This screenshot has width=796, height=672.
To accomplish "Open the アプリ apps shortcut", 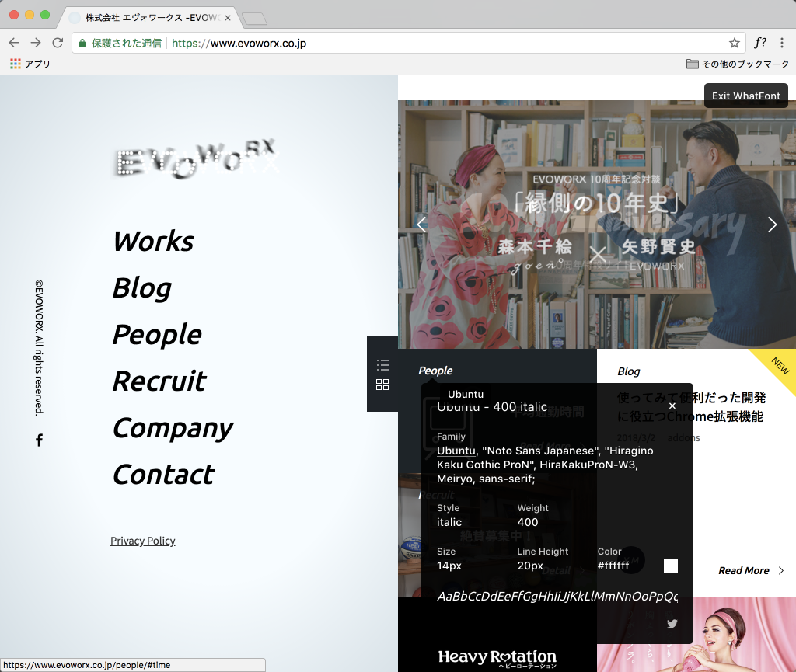I will click(30, 64).
